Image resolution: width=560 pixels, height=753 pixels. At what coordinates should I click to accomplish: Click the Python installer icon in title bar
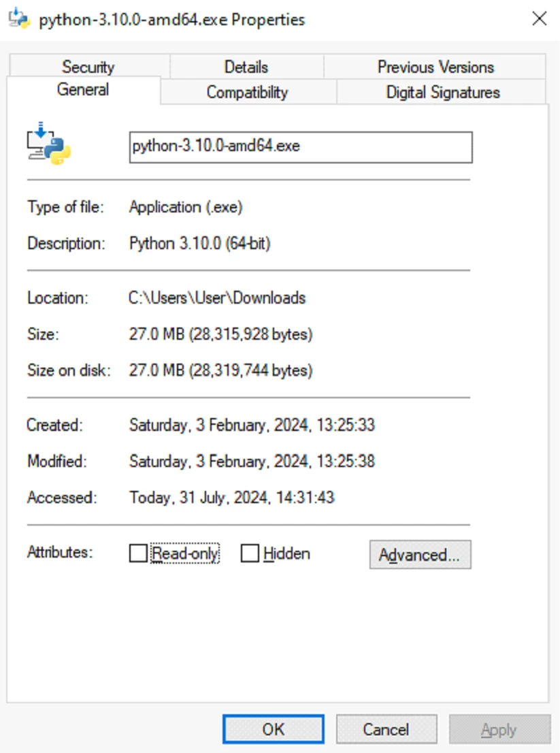[19, 19]
